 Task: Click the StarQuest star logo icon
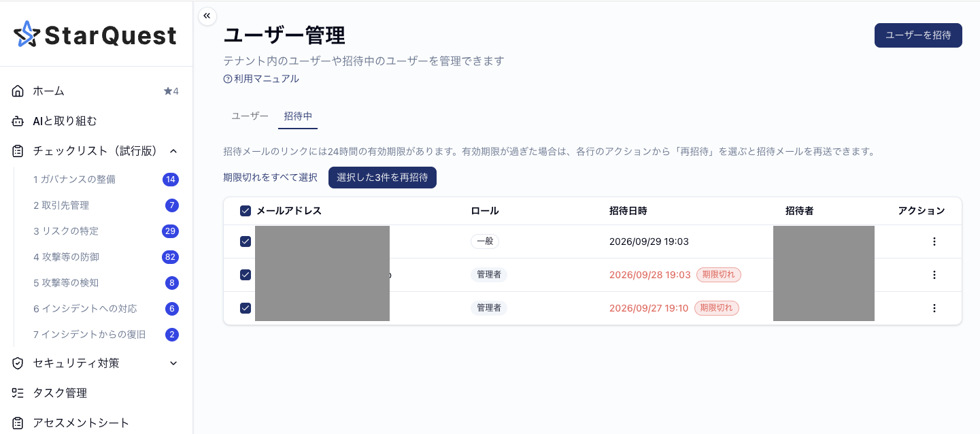coord(27,34)
